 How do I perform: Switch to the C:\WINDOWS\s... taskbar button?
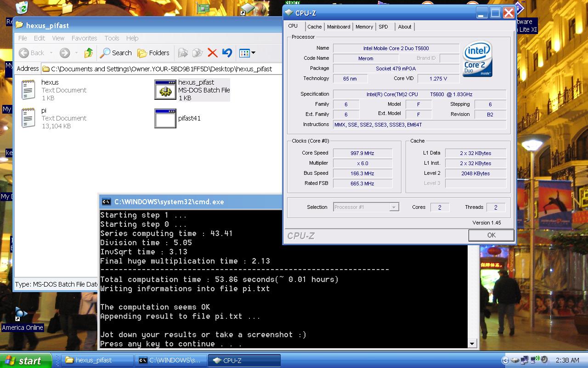[170, 360]
